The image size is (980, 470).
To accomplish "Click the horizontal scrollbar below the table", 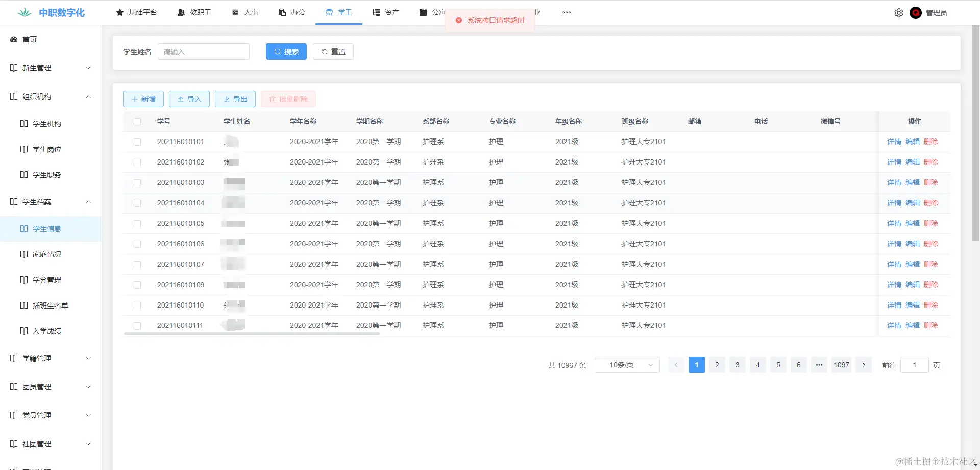I will (252, 334).
